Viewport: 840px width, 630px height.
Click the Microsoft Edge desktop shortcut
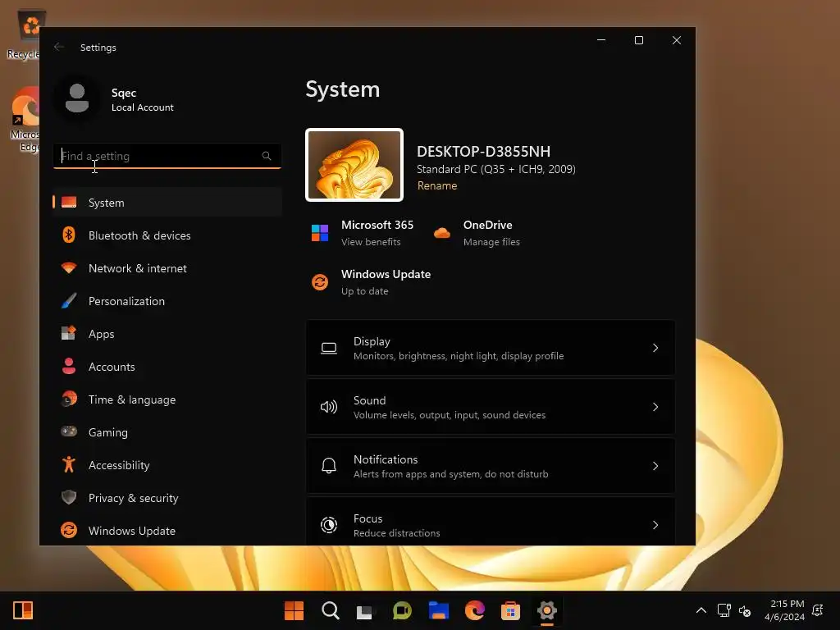25,119
